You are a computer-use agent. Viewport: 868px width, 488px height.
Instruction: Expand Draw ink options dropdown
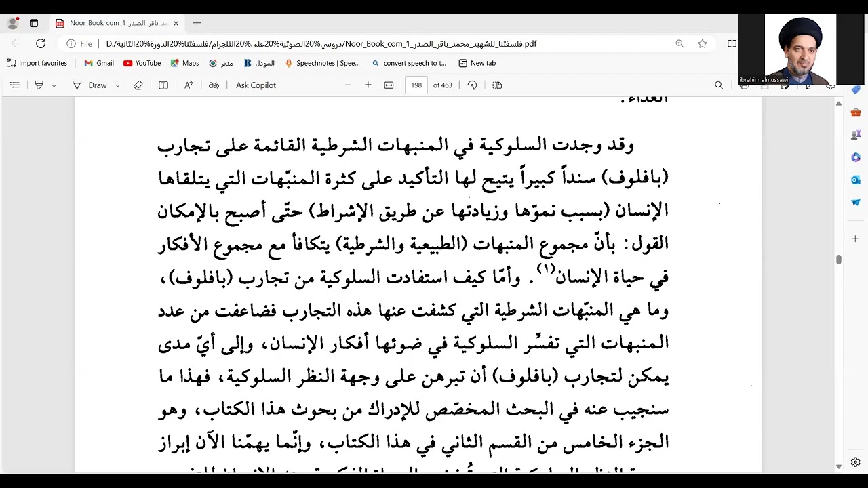117,85
